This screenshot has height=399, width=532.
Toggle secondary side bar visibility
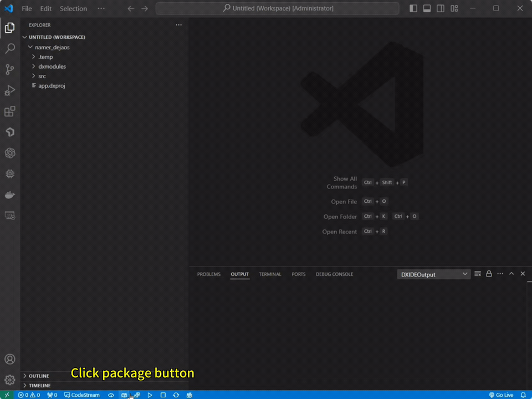pyautogui.click(x=441, y=8)
